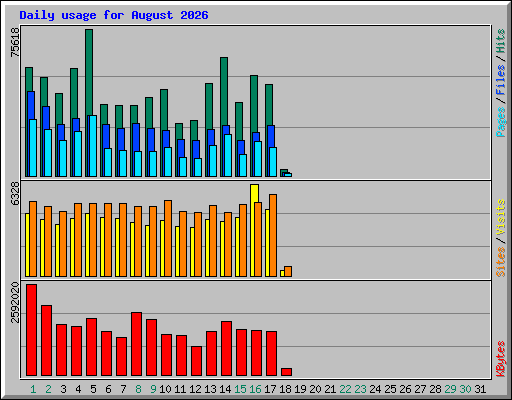The height and width of the screenshot is (400, 512).
Task: Click the orange sites bar for day 17
Action: 273,235
